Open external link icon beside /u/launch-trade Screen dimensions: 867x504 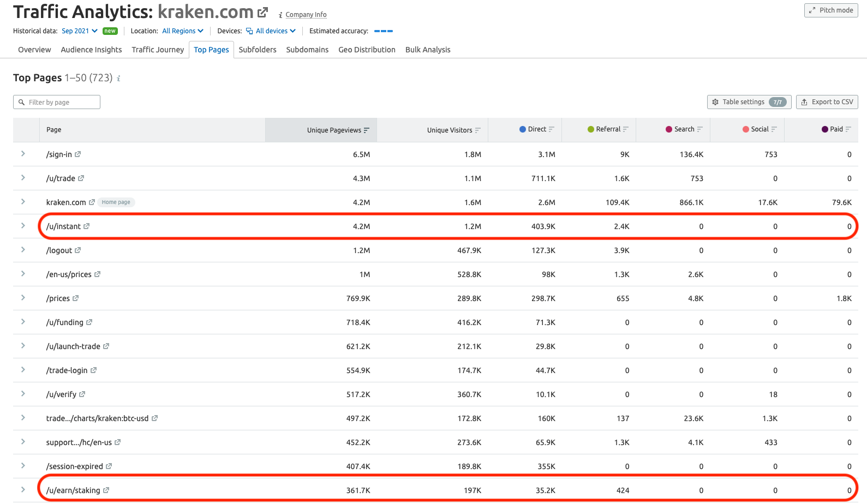[106, 346]
